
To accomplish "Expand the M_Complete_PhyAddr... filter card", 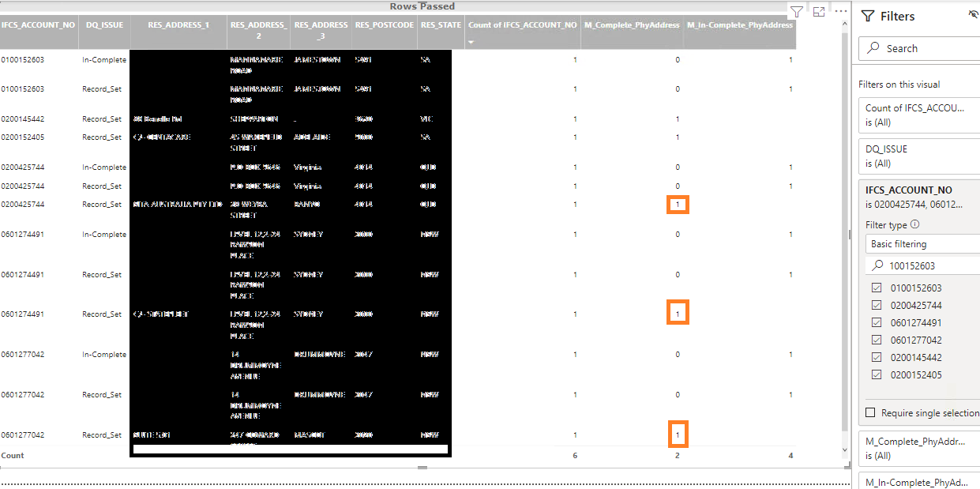I will [919, 448].
